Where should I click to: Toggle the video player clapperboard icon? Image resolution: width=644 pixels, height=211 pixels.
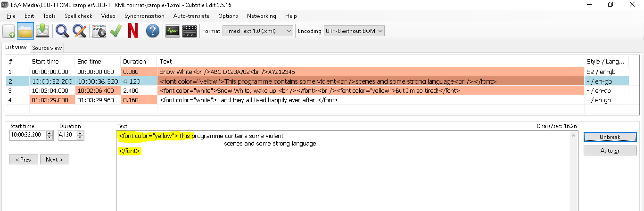pyautogui.click(x=190, y=31)
